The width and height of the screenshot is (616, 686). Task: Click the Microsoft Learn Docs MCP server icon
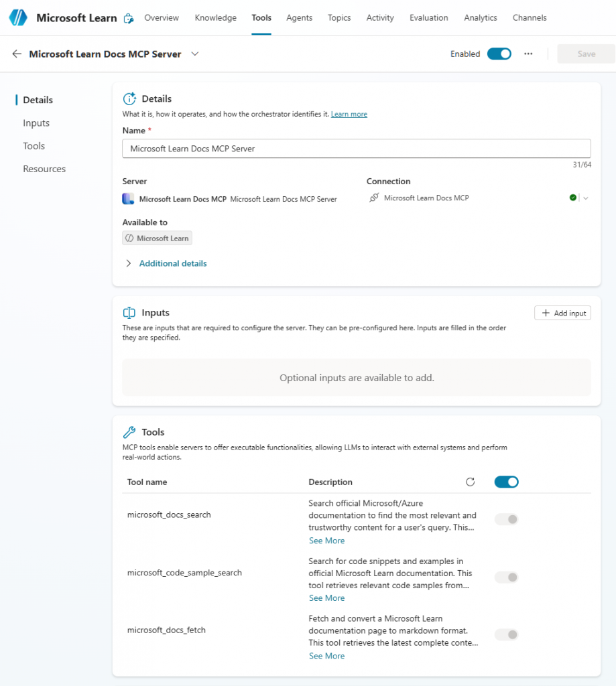(128, 197)
